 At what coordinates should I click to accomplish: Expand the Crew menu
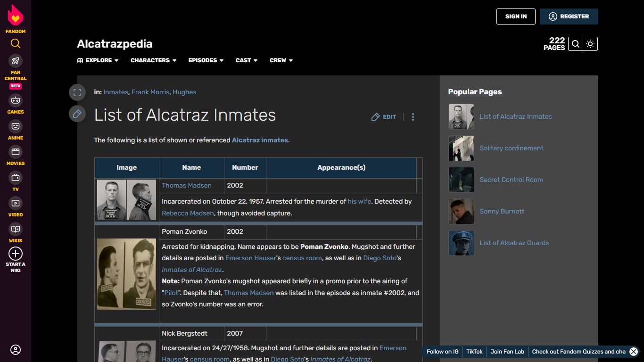[x=281, y=60]
